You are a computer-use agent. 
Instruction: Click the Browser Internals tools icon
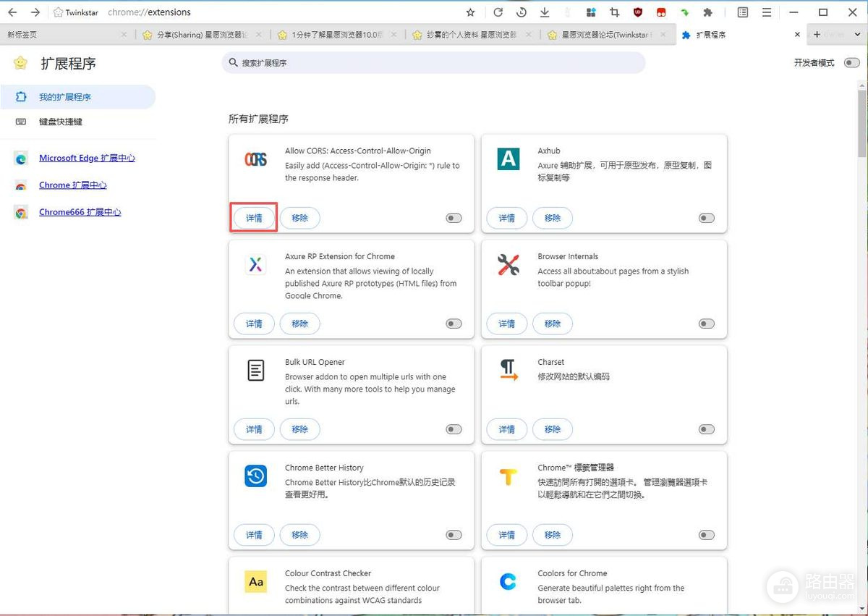pyautogui.click(x=509, y=265)
